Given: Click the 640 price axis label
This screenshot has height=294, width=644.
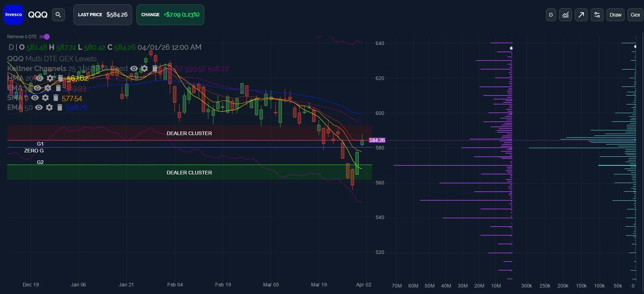Looking at the screenshot, I should (x=380, y=43).
